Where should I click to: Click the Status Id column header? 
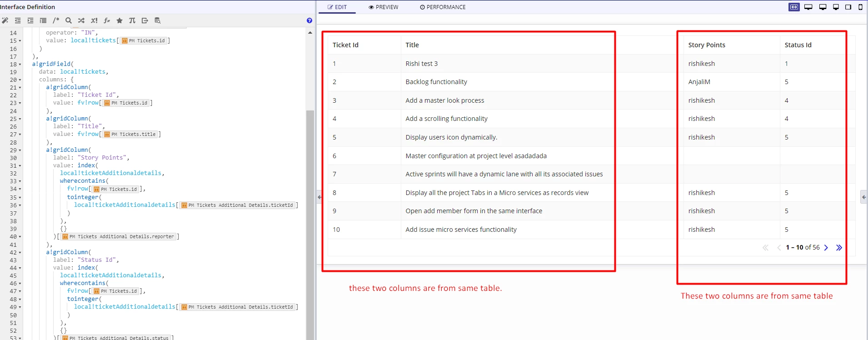tap(798, 45)
